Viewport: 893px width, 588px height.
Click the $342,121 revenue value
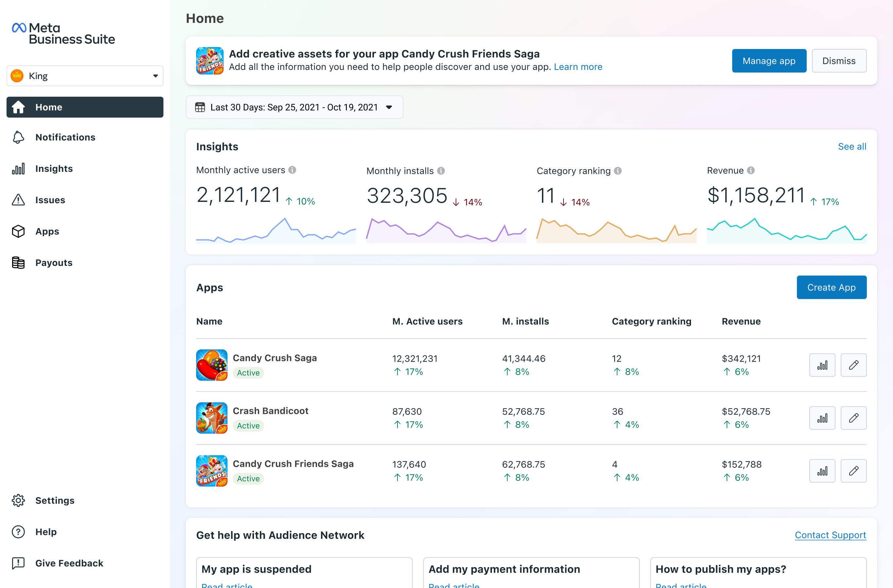point(741,358)
